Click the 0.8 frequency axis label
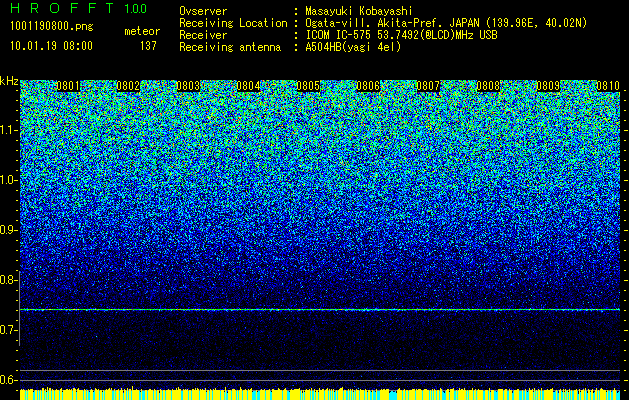Viewport: 629px width, 400px height. [8, 280]
